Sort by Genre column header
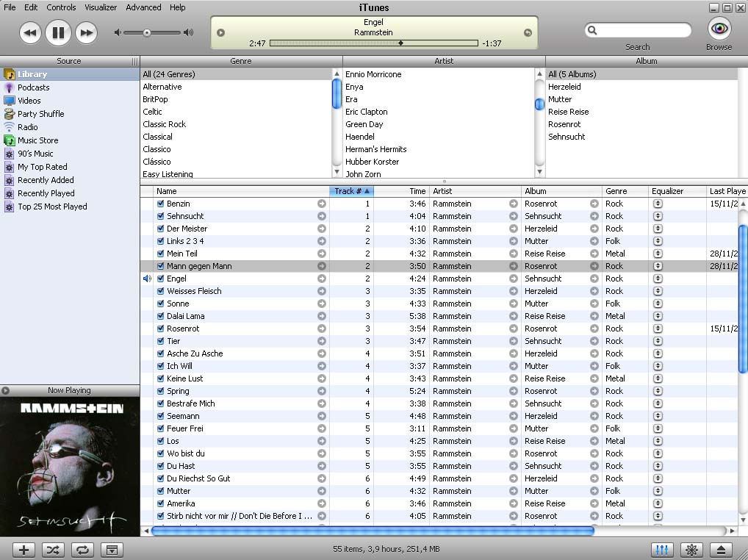The width and height of the screenshot is (748, 560). tap(625, 191)
